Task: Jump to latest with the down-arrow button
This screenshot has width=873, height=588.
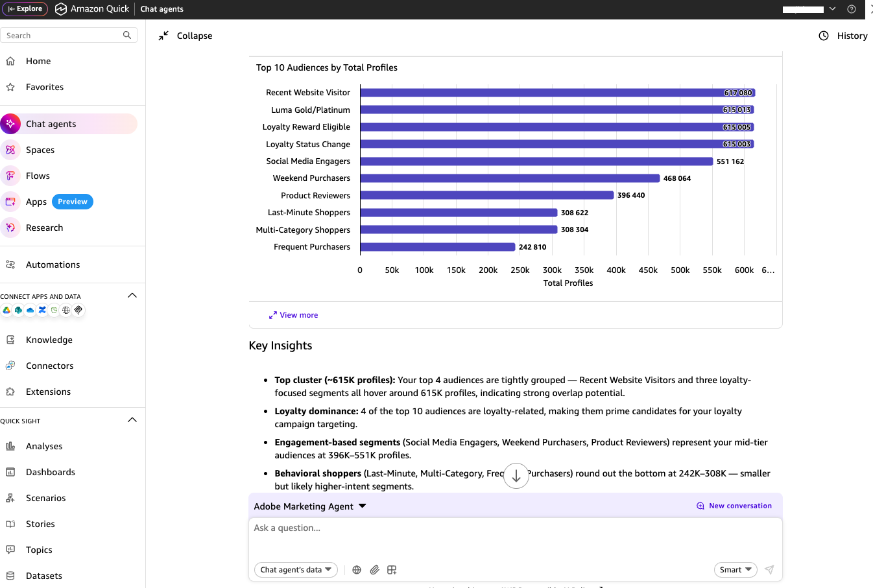Action: pyautogui.click(x=516, y=476)
